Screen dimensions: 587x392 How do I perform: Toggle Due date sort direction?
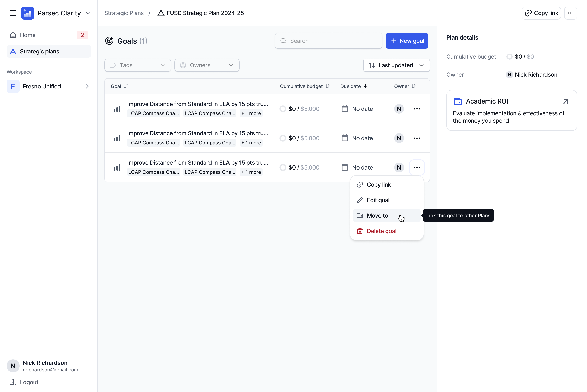click(354, 86)
